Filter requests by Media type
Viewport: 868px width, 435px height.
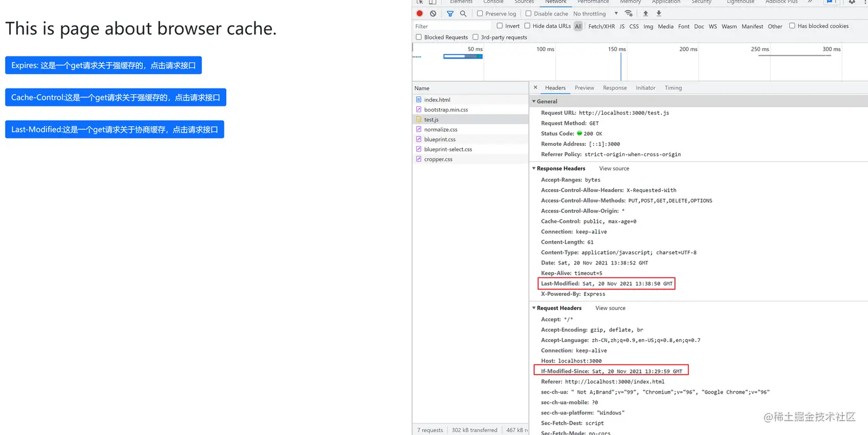click(x=666, y=26)
